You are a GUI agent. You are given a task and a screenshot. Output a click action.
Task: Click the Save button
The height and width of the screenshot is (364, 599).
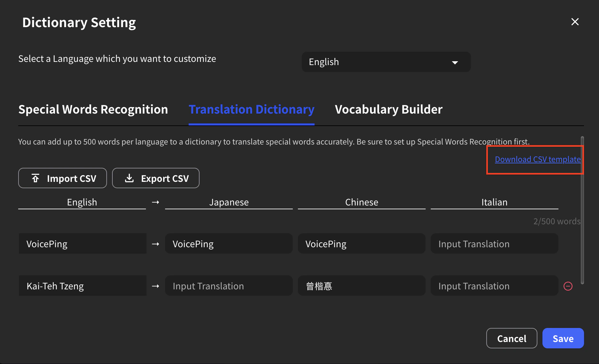563,338
